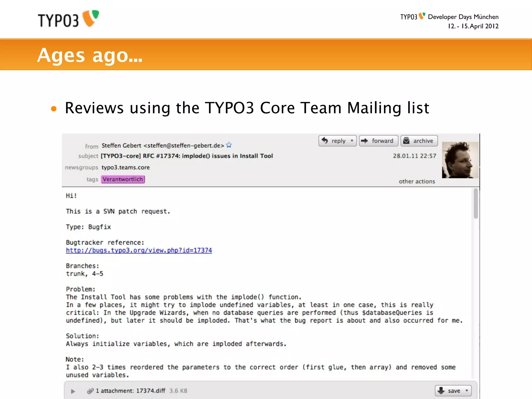Click newsgroup typo3.teams.core
This screenshot has width=532, height=399.
point(126,167)
